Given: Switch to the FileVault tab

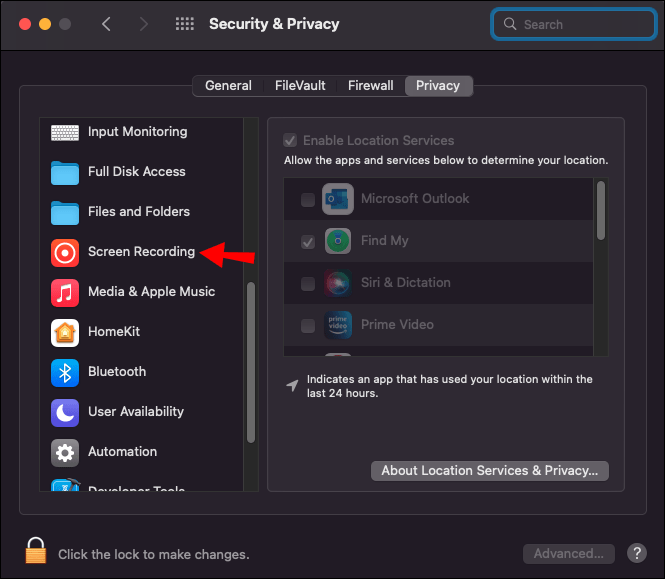Looking at the screenshot, I should tap(300, 86).
